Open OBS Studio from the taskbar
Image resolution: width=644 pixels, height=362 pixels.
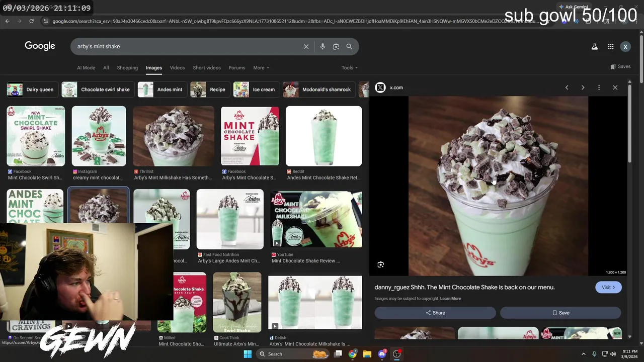pyautogui.click(x=396, y=354)
